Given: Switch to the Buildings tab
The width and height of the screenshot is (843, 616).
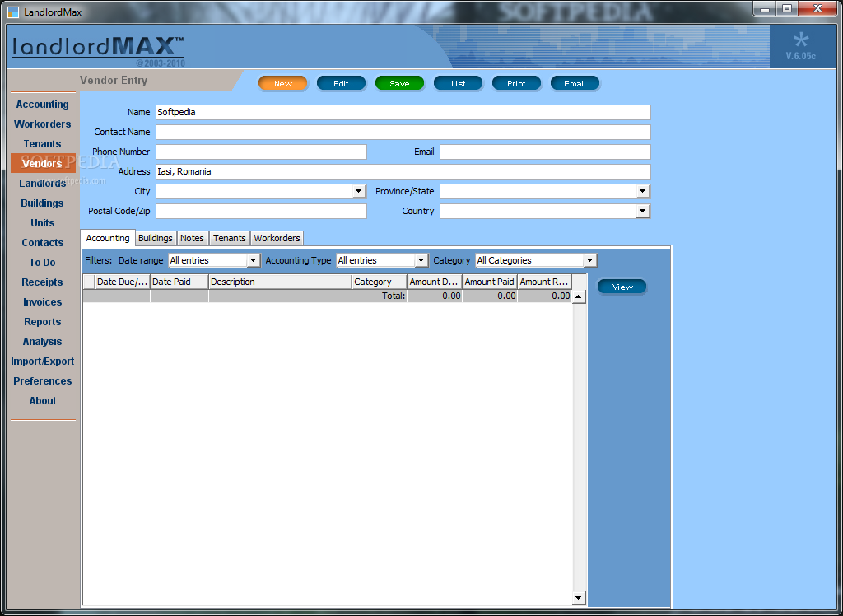Looking at the screenshot, I should [156, 238].
